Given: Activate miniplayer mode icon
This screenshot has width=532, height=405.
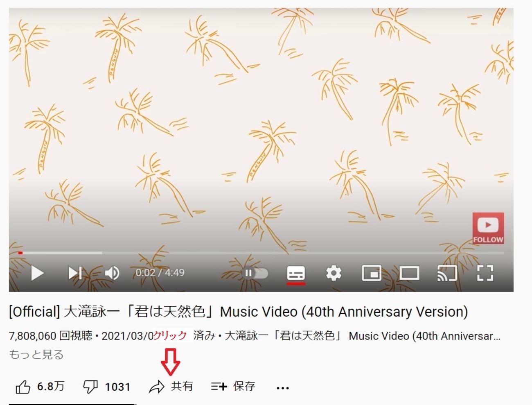Looking at the screenshot, I should (x=372, y=273).
